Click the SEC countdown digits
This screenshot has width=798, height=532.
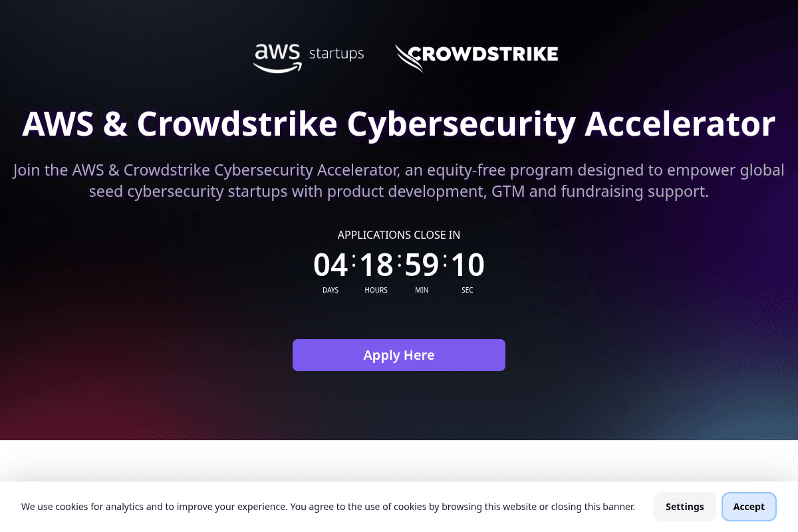click(x=467, y=264)
